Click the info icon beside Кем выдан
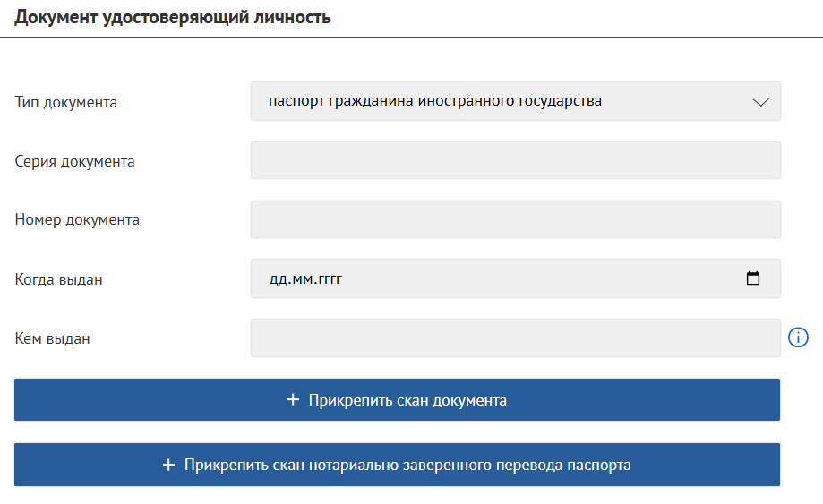The height and width of the screenshot is (504, 823). tap(798, 337)
